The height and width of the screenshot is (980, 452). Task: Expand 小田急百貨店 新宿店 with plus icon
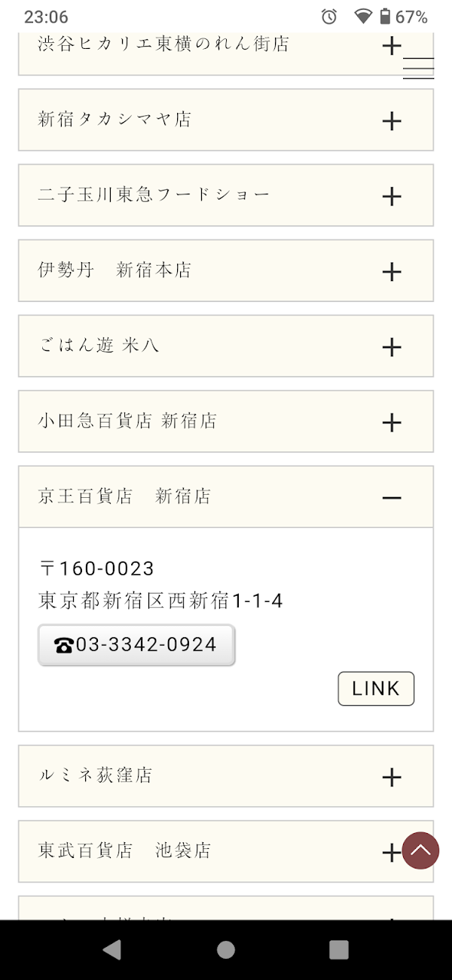(392, 422)
